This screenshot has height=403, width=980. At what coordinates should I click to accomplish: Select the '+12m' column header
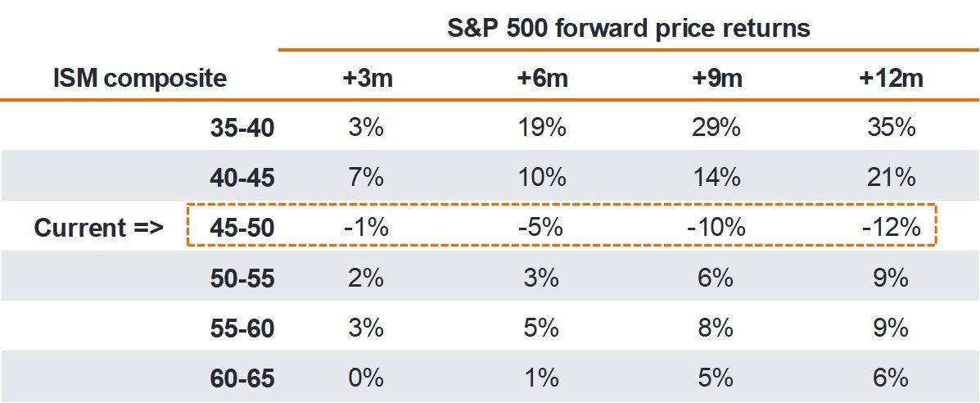(891, 79)
